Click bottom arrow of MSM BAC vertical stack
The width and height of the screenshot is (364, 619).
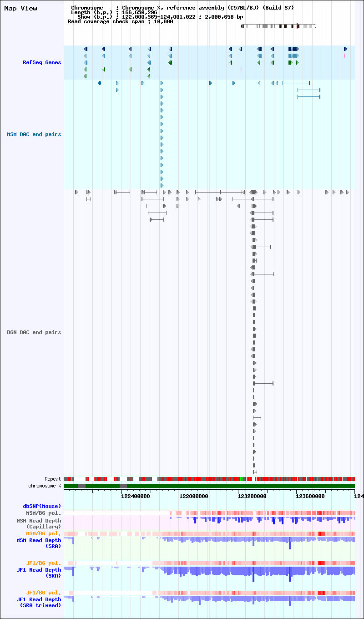162,185
